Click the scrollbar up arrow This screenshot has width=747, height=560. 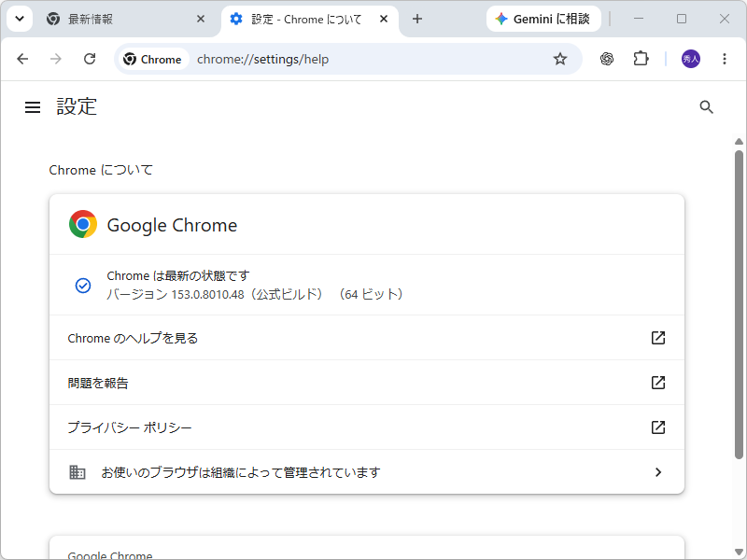(x=739, y=142)
